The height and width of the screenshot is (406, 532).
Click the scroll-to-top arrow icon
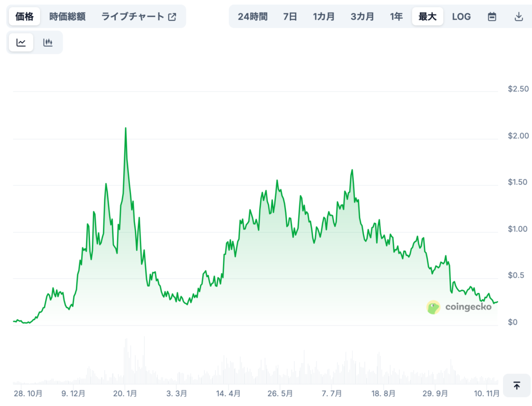click(517, 386)
